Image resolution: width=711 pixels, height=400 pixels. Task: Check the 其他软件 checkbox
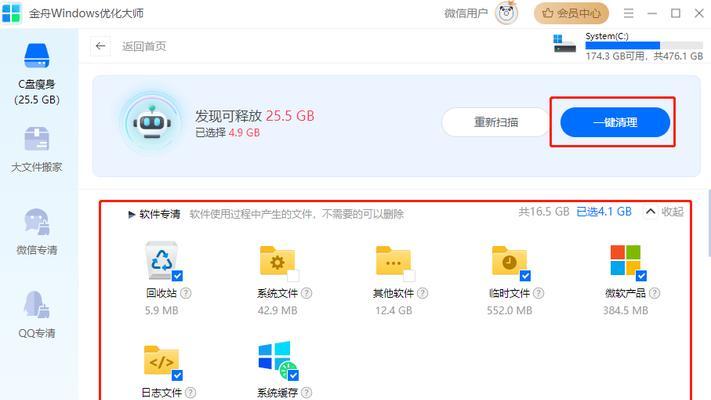pyautogui.click(x=409, y=275)
